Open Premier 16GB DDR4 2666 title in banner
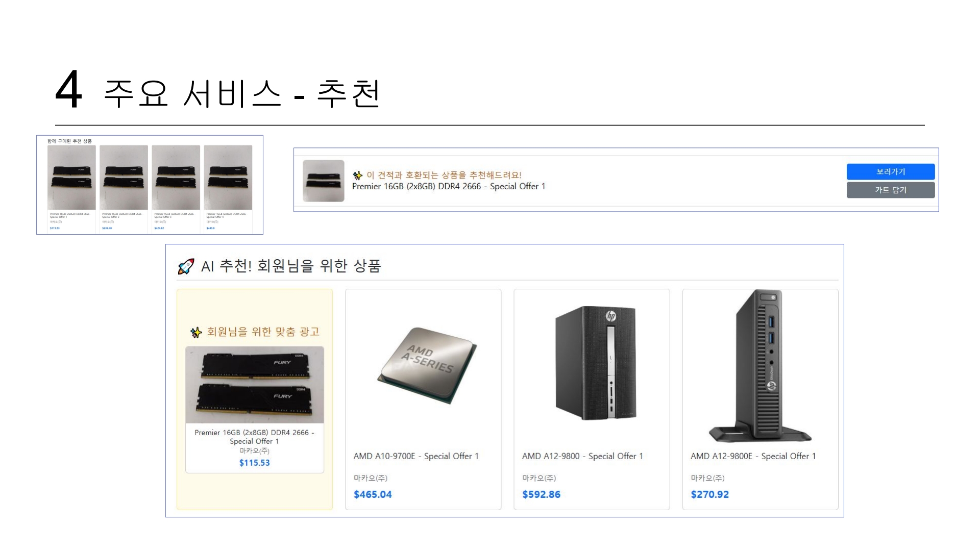Viewport: 980px width, 551px height. [x=449, y=187]
